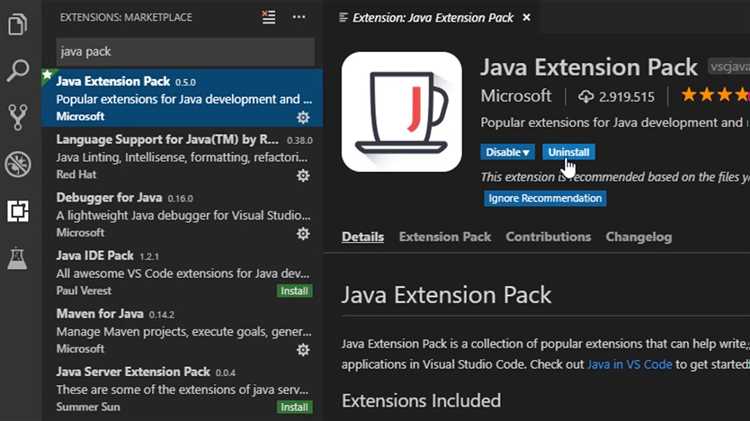Select Java Extension Pack in the results list
The height and width of the screenshot is (421, 750).
(182, 98)
